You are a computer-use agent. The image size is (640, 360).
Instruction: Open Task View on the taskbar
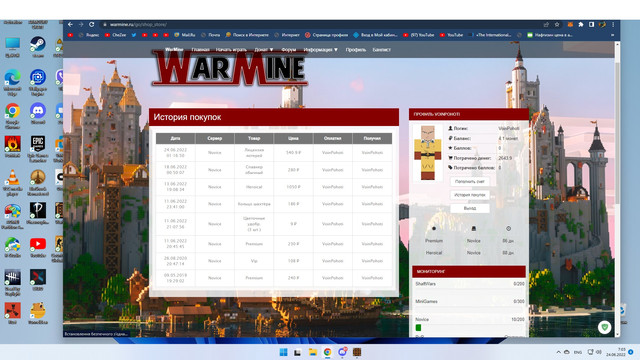[298, 352]
